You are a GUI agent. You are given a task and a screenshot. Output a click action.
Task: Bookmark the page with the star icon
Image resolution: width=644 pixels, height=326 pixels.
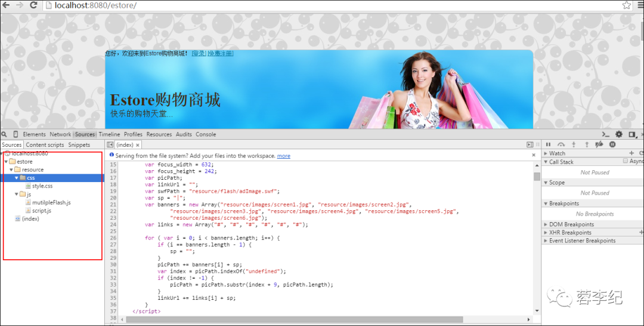pyautogui.click(x=626, y=5)
